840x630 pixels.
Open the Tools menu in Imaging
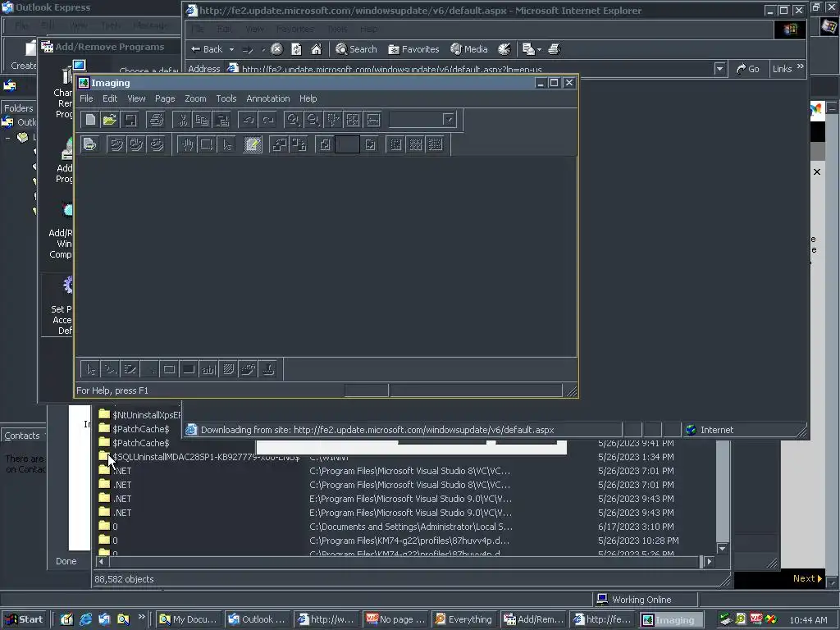pyautogui.click(x=226, y=98)
